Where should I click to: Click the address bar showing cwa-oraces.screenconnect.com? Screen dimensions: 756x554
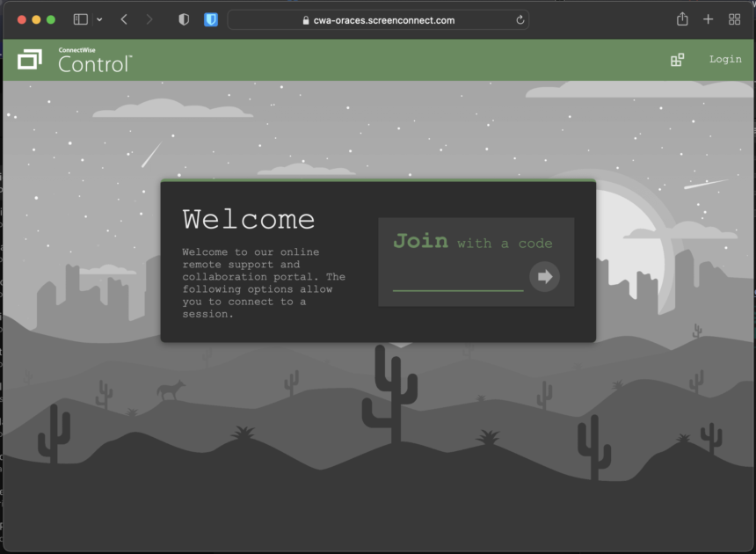(378, 19)
